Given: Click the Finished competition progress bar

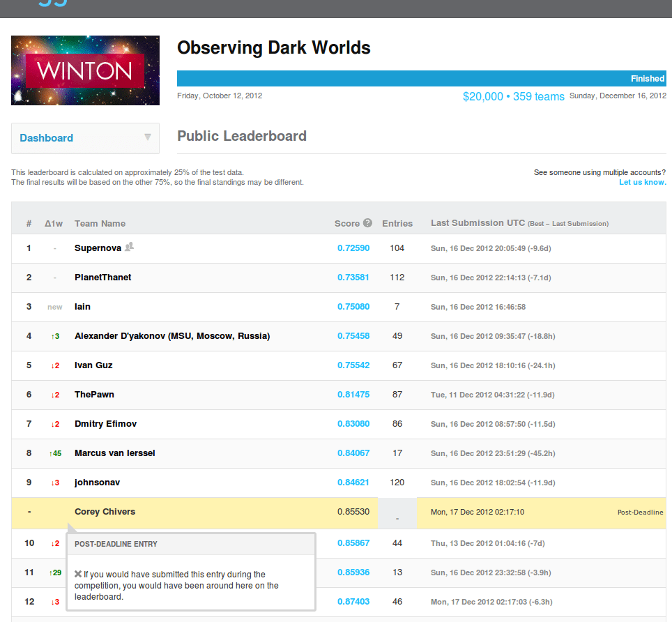Looking at the screenshot, I should [x=421, y=78].
